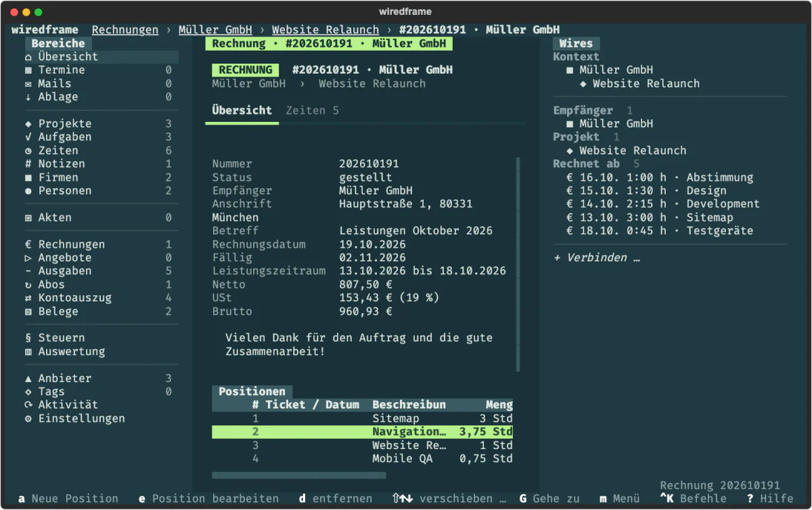Switch to the Zeiten 5 tab

(313, 110)
